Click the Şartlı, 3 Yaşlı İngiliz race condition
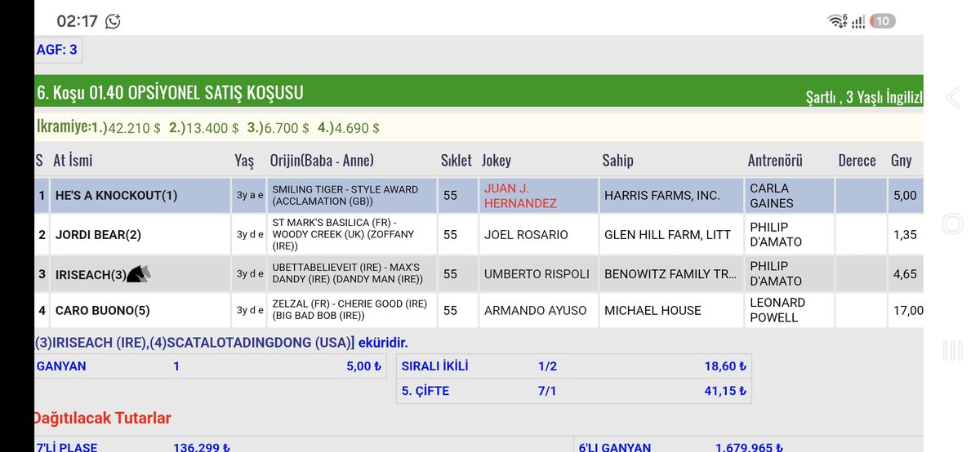980x452 pixels. 864,98
